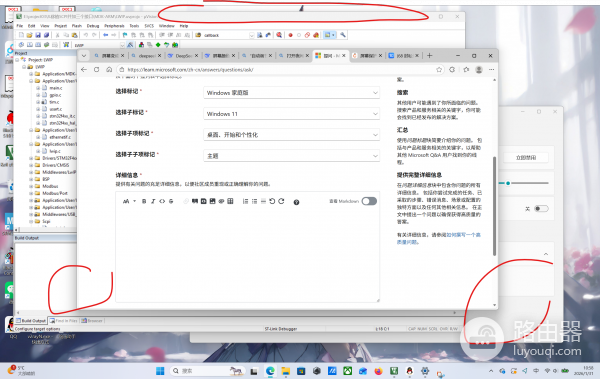Click the Navigate Backward blue arrow in Keil
The height and width of the screenshot is (379, 600).
tap(106, 35)
